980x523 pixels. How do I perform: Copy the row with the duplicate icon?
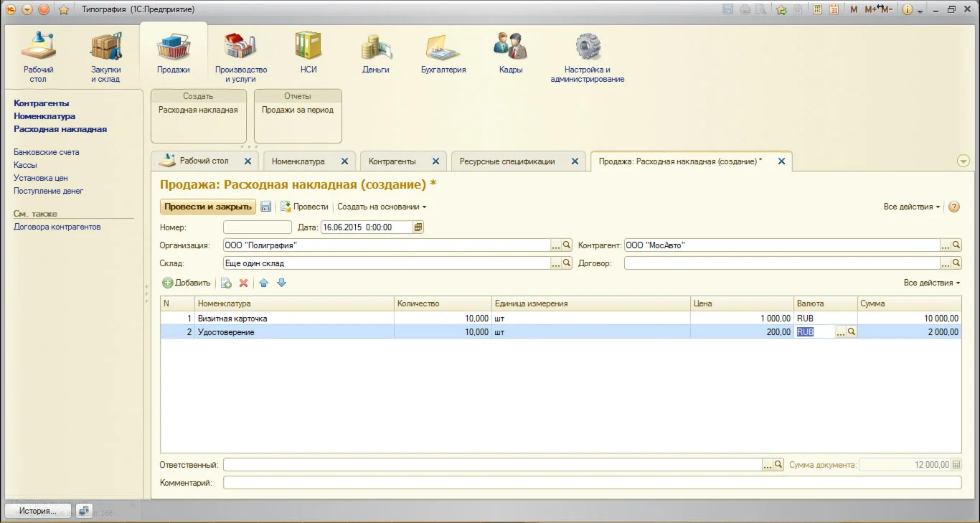click(226, 283)
